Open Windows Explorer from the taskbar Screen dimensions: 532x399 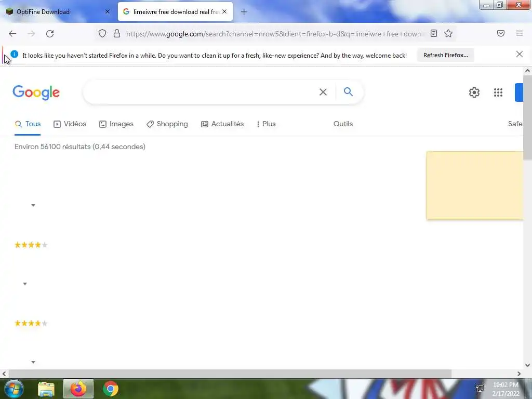coord(46,389)
